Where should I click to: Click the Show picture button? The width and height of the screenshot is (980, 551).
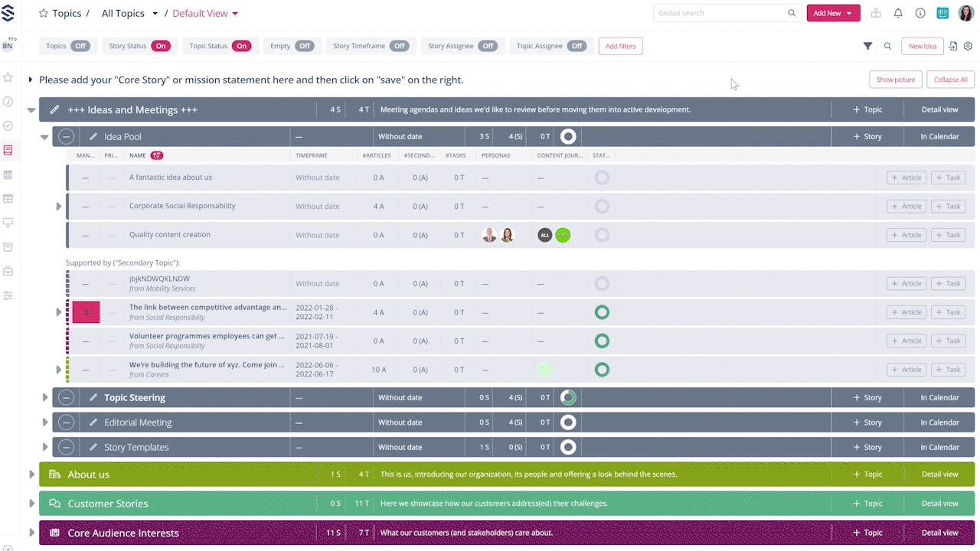895,80
